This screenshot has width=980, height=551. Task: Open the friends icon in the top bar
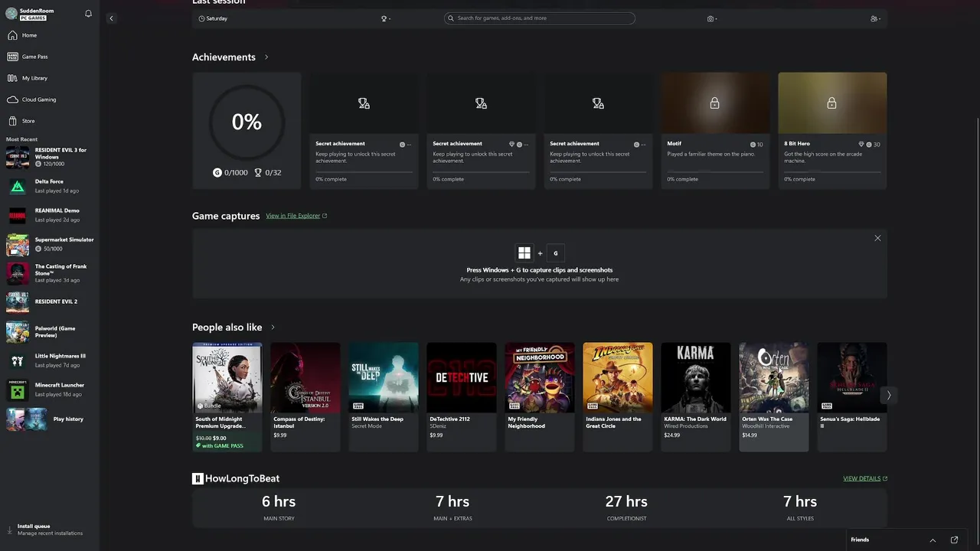874,18
